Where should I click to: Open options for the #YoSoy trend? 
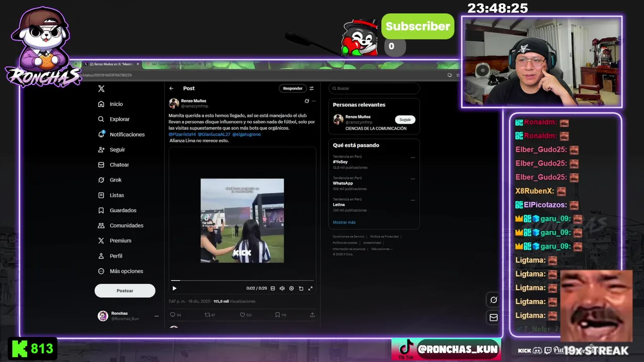[413, 157]
